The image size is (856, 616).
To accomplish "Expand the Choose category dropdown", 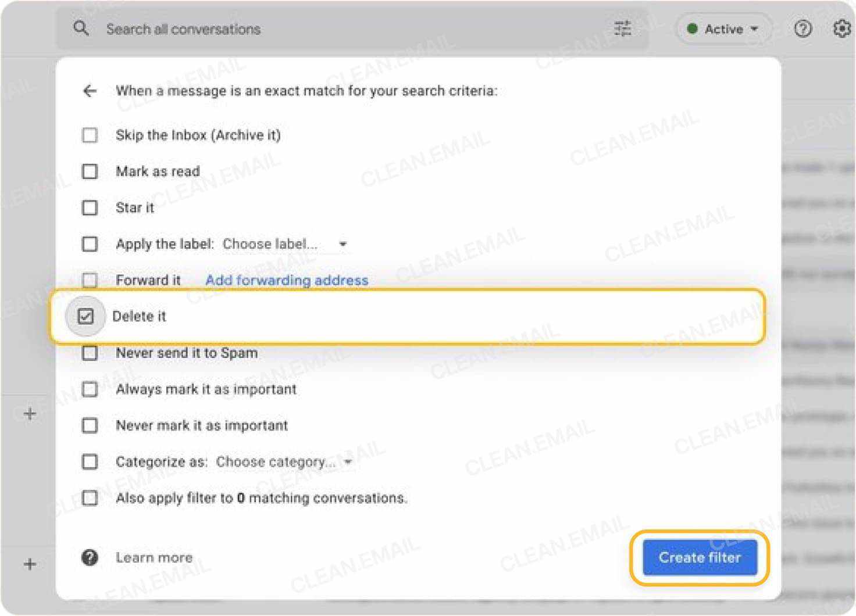I will tap(347, 461).
